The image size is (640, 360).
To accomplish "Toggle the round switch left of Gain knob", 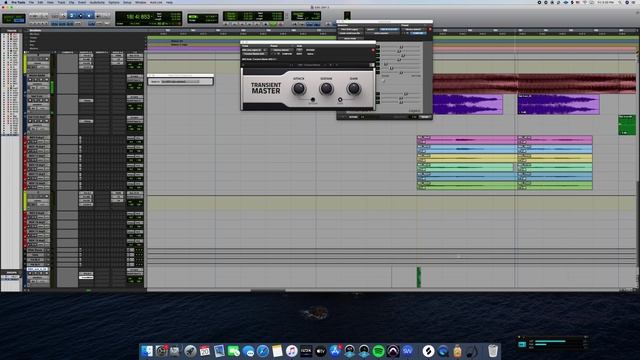I will click(340, 100).
